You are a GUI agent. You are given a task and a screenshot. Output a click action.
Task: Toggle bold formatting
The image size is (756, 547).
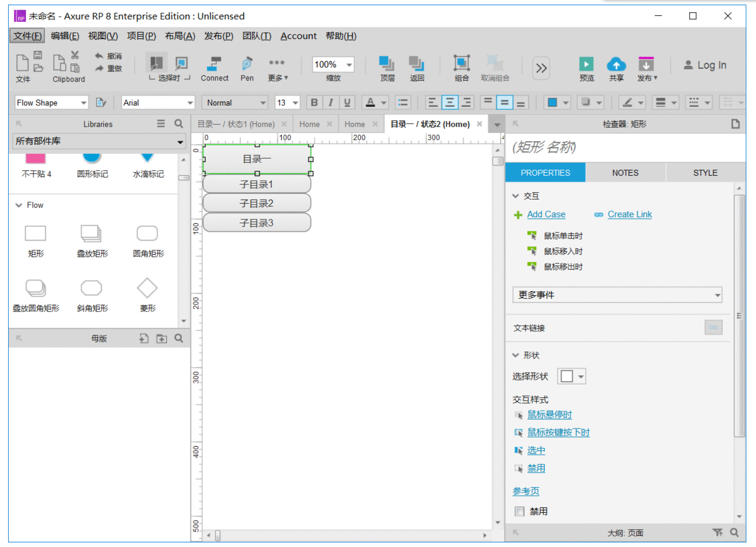(314, 102)
